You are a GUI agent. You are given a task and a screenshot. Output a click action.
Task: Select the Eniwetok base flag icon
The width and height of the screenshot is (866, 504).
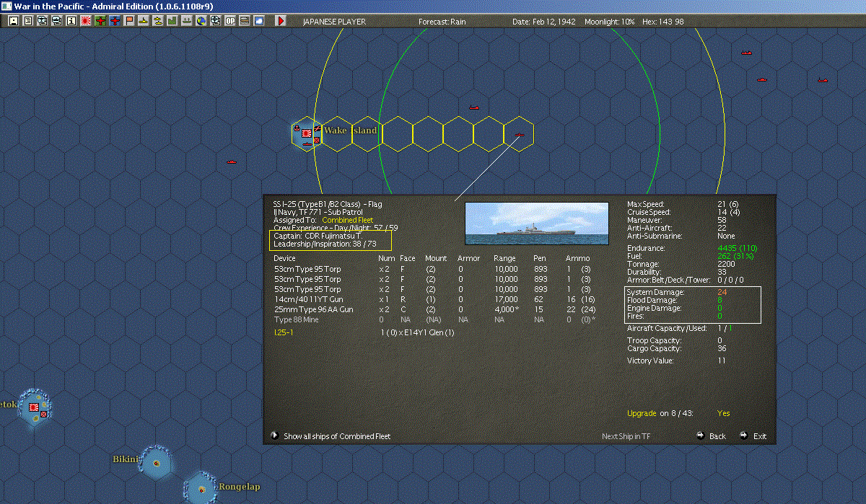click(x=33, y=407)
